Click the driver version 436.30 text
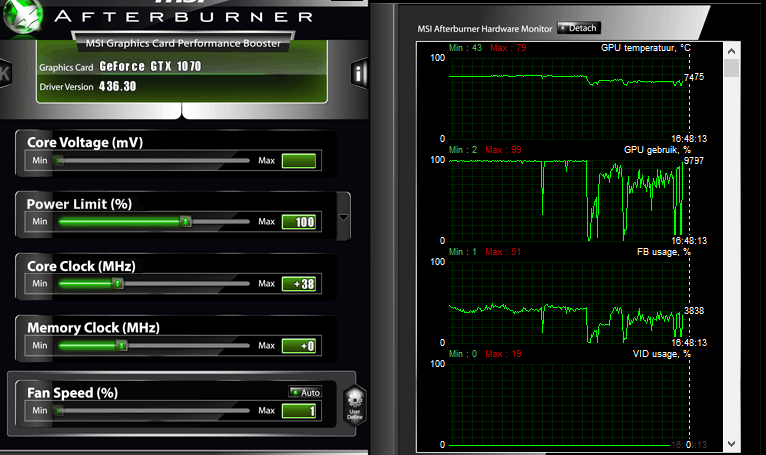766x455 pixels. (x=118, y=87)
